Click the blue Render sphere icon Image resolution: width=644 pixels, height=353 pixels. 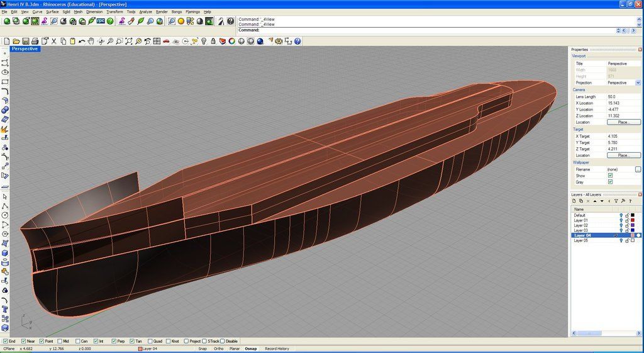[x=260, y=41]
